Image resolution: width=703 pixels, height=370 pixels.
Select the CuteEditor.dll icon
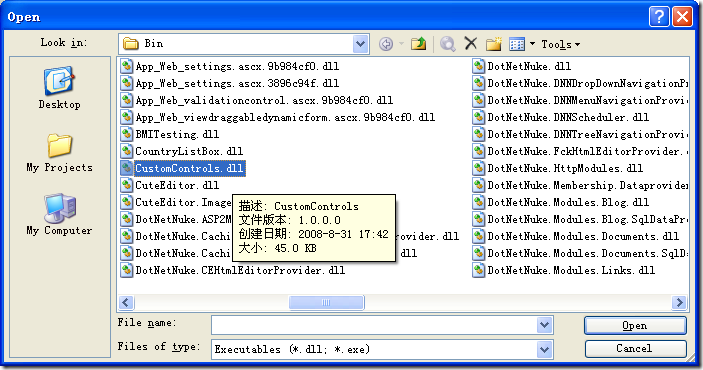pos(127,185)
